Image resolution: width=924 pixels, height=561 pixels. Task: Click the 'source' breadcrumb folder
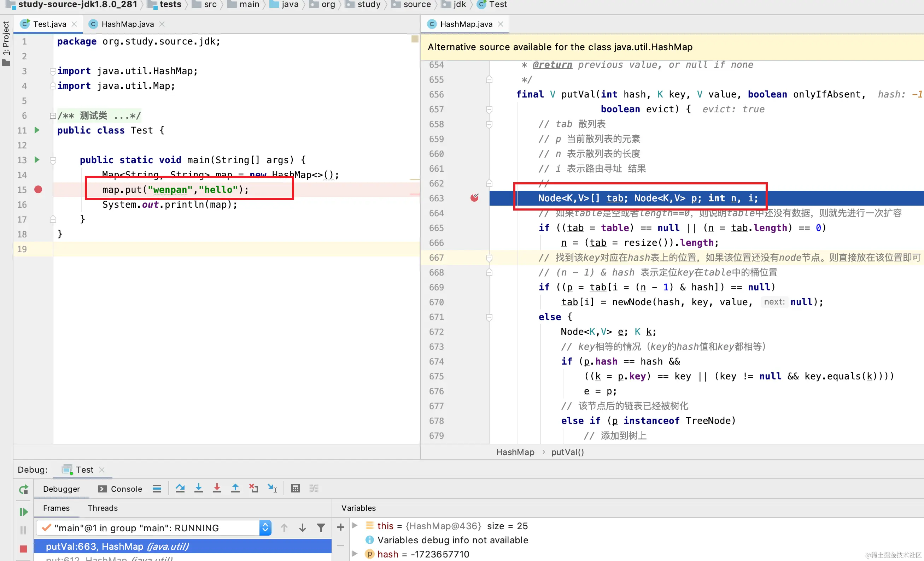(x=417, y=5)
